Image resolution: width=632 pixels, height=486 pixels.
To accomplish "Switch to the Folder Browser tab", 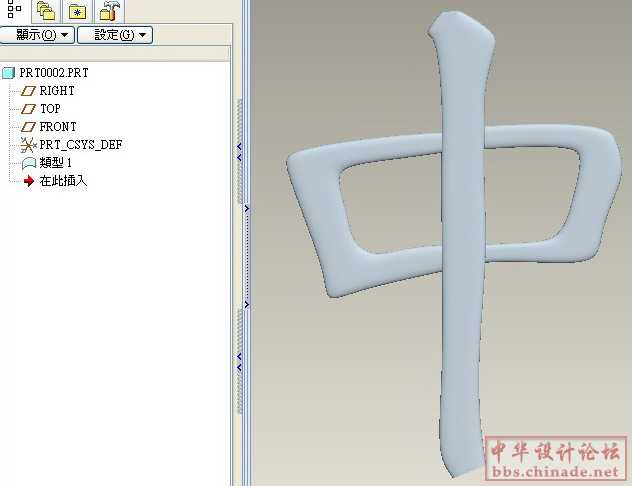I will [45, 11].
